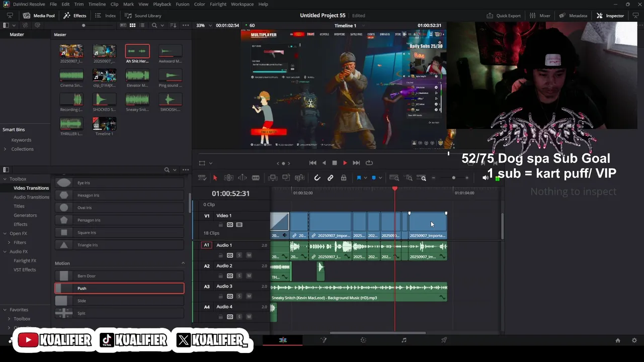Play the timeline in reverse
The image size is (644, 362).
click(324, 163)
